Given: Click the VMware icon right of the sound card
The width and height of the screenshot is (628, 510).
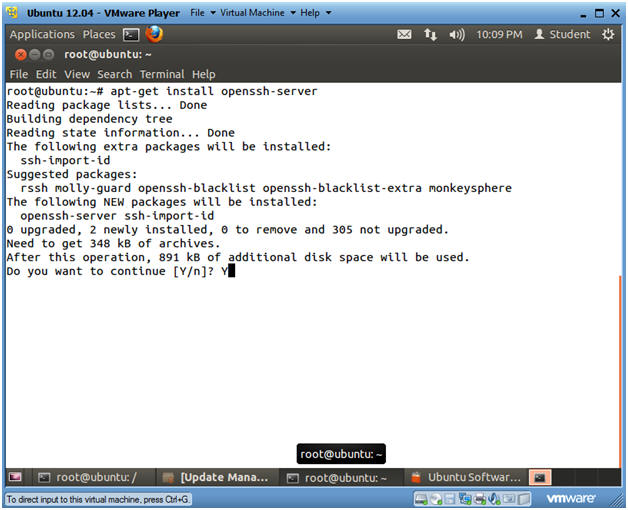Looking at the screenshot, I should (509, 499).
